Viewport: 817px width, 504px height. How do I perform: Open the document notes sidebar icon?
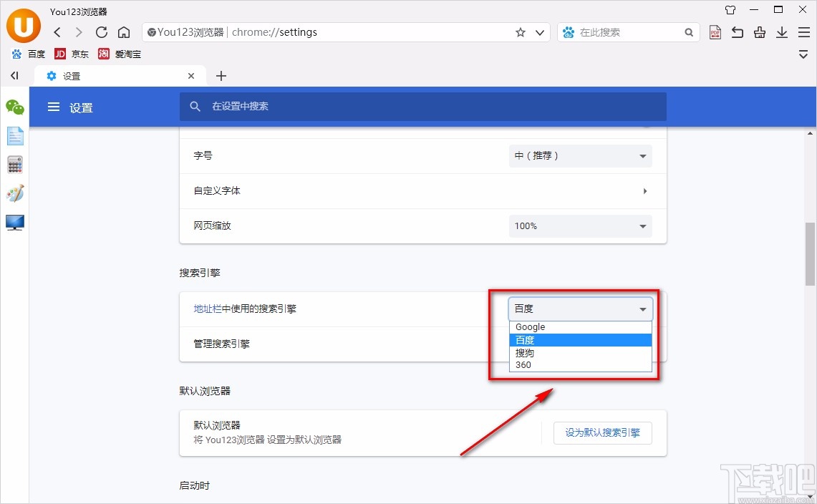coord(14,136)
